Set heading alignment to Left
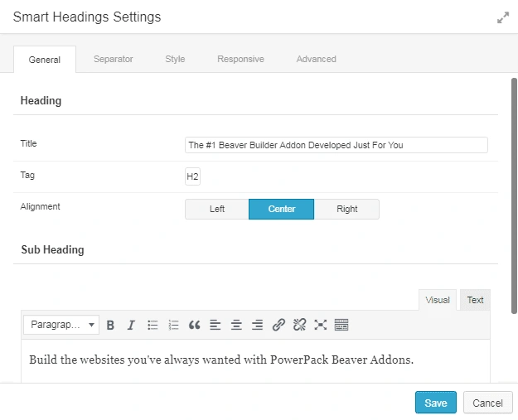The height and width of the screenshot is (420, 518). coord(217,209)
